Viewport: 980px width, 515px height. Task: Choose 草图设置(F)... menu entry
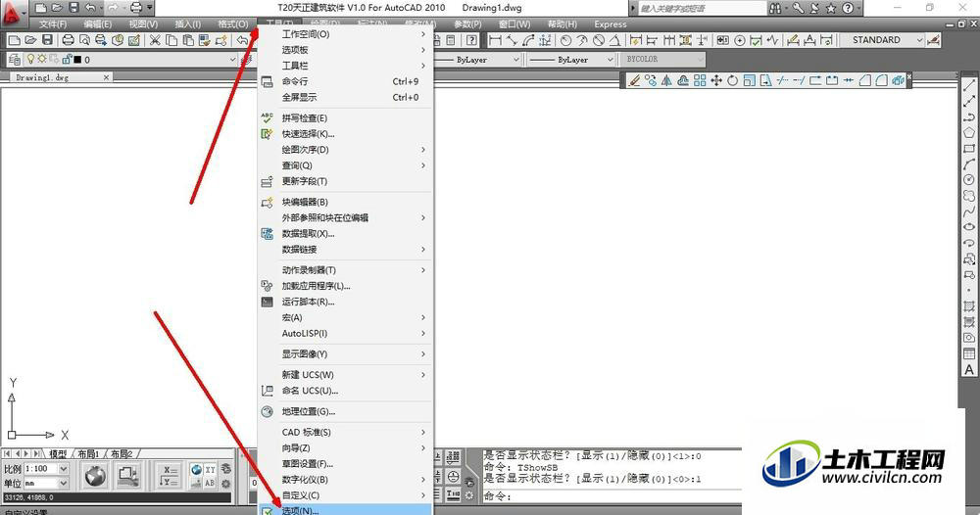pos(345,464)
